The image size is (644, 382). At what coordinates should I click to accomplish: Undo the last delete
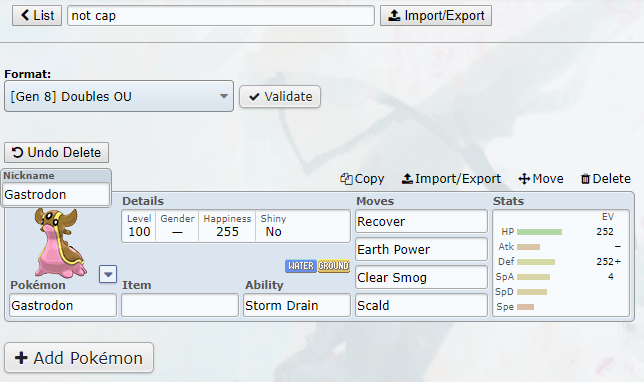click(x=57, y=152)
